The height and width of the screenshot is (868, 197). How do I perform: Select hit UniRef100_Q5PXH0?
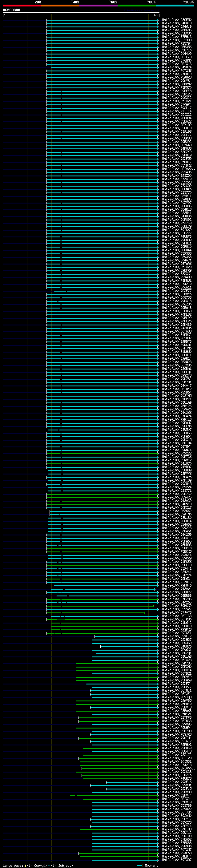coord(177,667)
